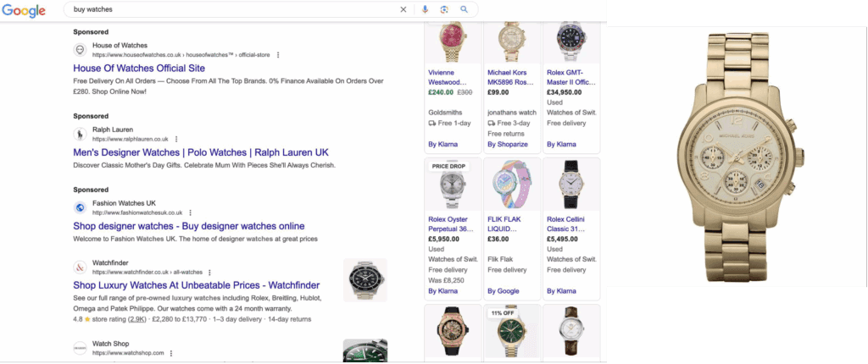This screenshot has height=364, width=868.
Task: Click the green dial watch marked 11% OFF
Action: [512, 331]
